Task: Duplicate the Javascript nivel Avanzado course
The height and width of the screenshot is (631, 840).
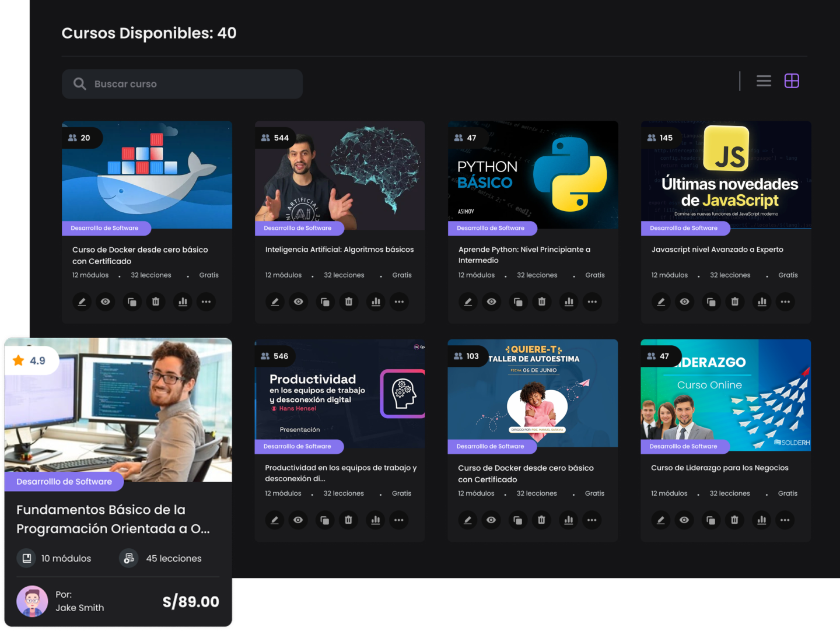Action: (711, 302)
